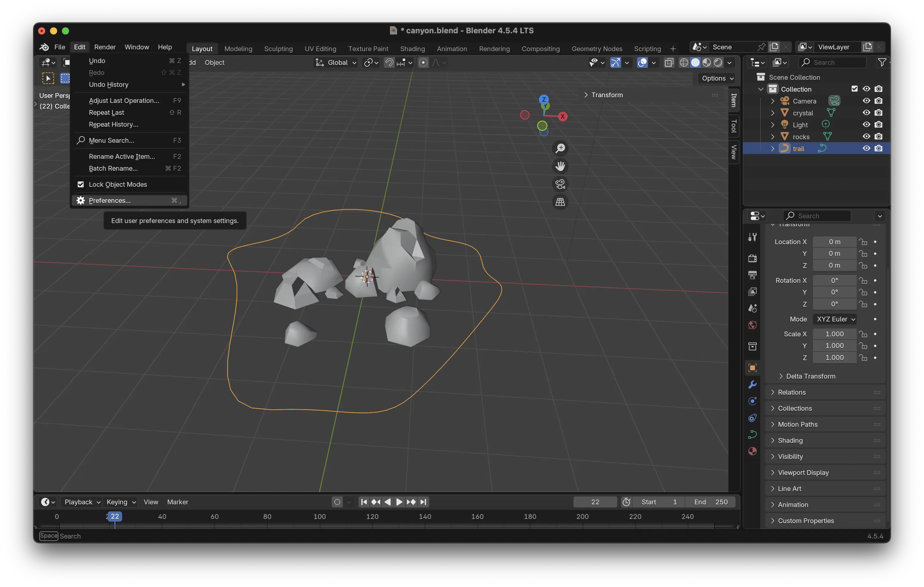924x587 pixels.
Task: Expand the Delta Transform section
Action: (810, 376)
